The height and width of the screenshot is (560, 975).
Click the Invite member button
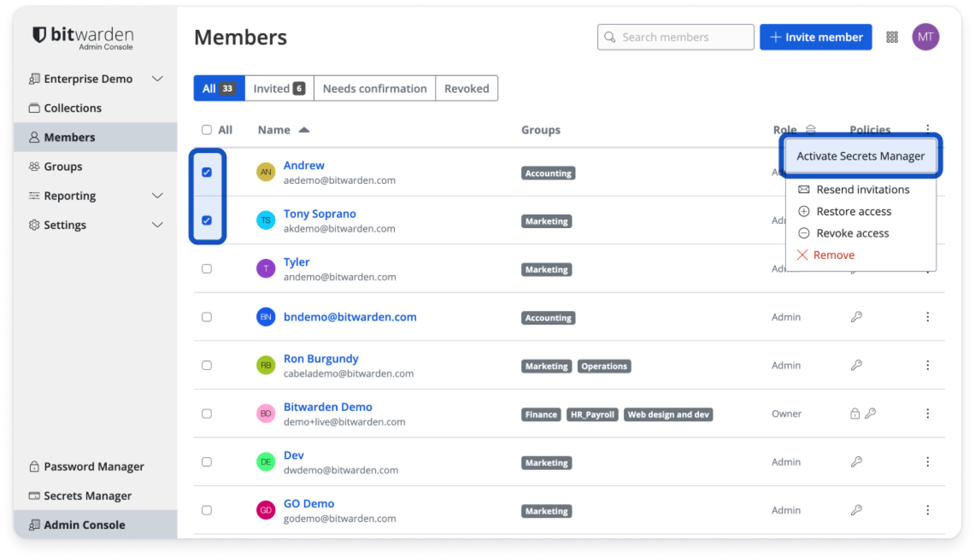point(815,37)
